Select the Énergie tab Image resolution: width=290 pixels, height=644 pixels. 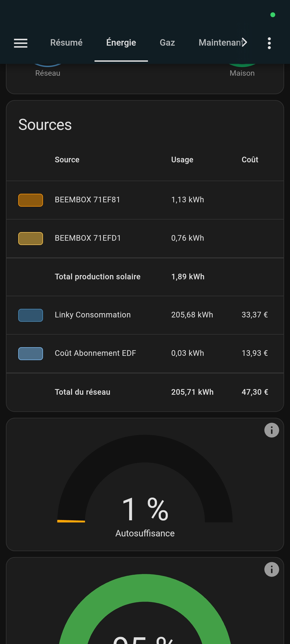coord(121,43)
